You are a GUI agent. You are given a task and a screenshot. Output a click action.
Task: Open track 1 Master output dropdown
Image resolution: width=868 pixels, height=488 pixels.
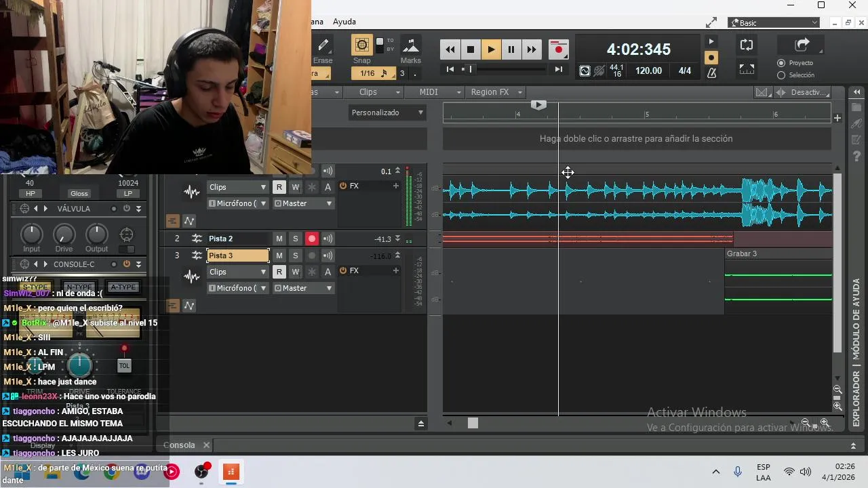click(303, 203)
